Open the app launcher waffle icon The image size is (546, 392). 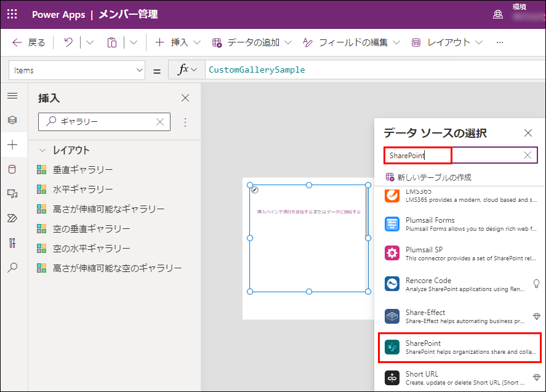click(12, 14)
